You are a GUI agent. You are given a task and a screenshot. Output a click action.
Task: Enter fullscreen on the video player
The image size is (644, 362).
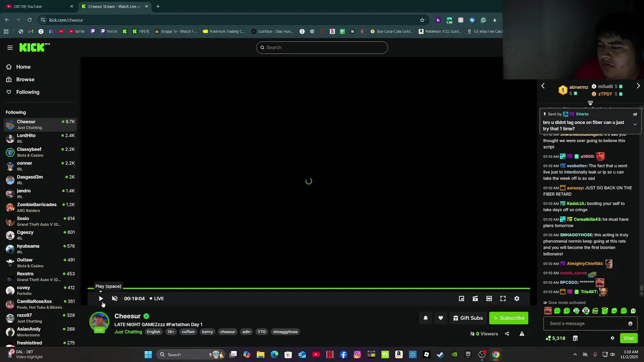503,299
